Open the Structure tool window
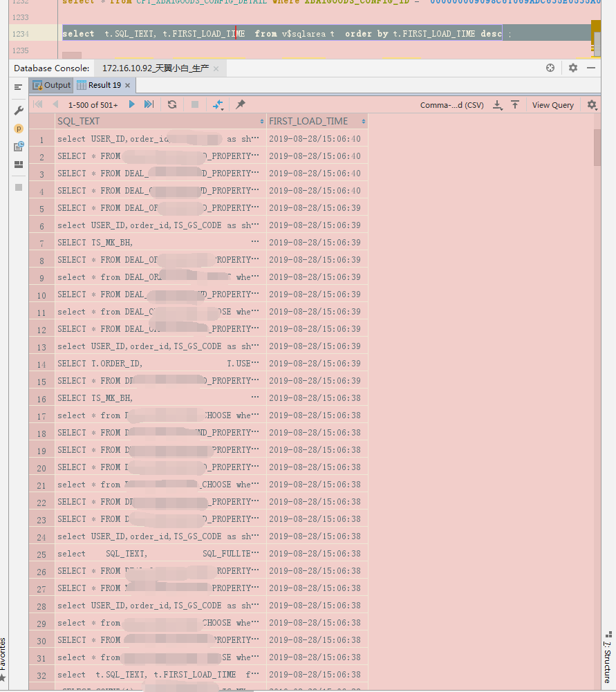616x692 pixels. click(608, 659)
